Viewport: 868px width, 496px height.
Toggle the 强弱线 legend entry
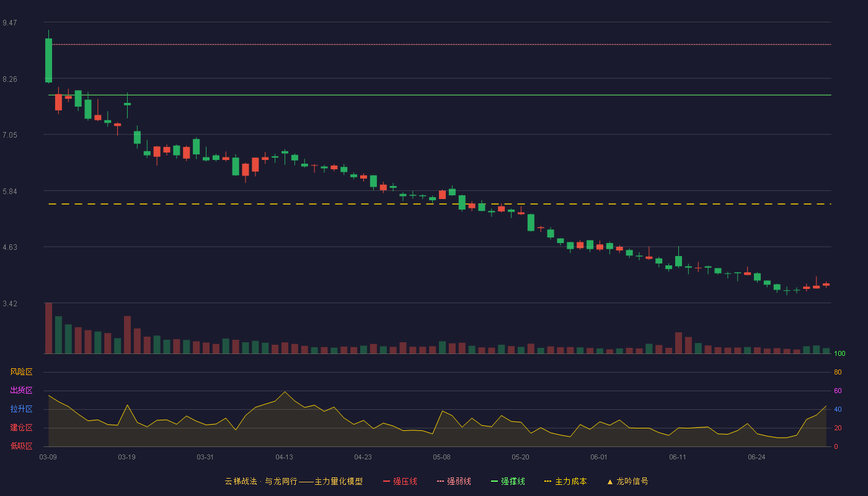click(454, 481)
